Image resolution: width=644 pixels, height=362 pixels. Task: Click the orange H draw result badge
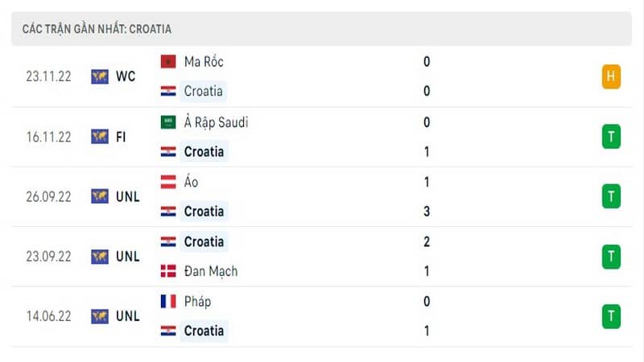(611, 76)
